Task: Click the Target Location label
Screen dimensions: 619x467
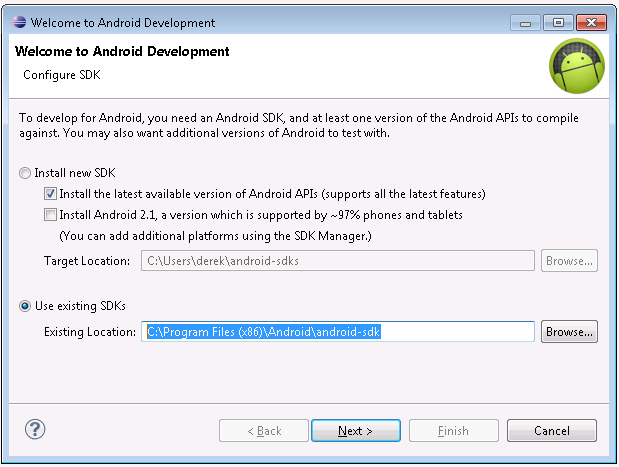Action: click(x=87, y=261)
